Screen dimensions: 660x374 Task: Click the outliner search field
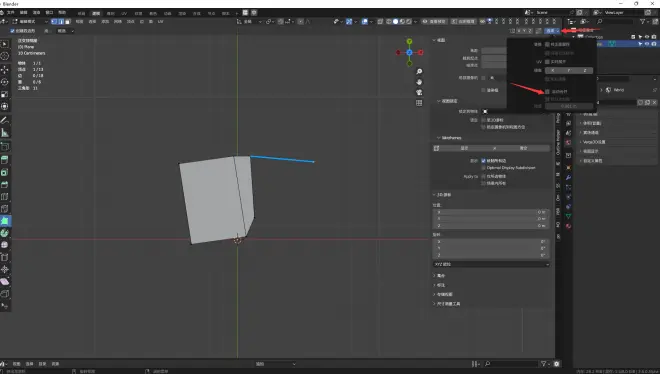pos(615,21)
